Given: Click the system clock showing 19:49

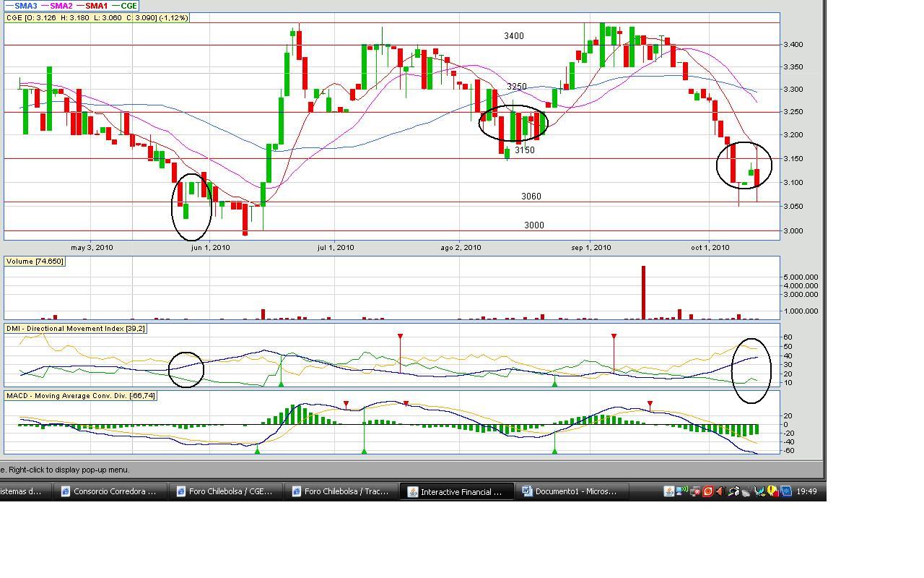Looking at the screenshot, I should (x=807, y=491).
